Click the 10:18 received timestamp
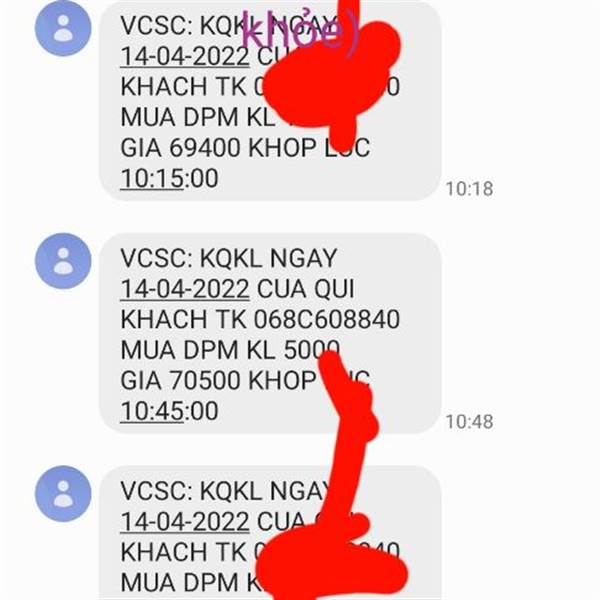Screen dimensions: 600x600 (x=470, y=189)
